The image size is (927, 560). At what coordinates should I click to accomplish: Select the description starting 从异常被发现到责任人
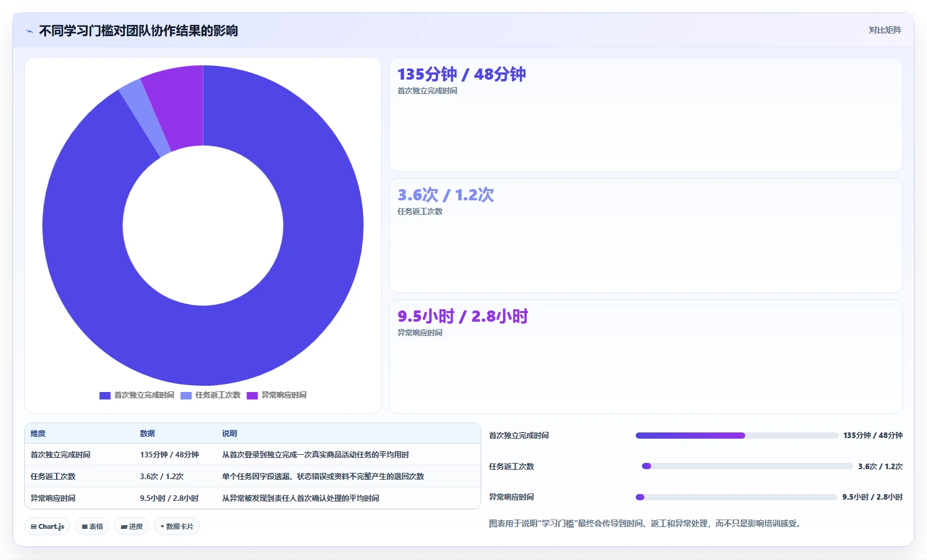pyautogui.click(x=301, y=498)
